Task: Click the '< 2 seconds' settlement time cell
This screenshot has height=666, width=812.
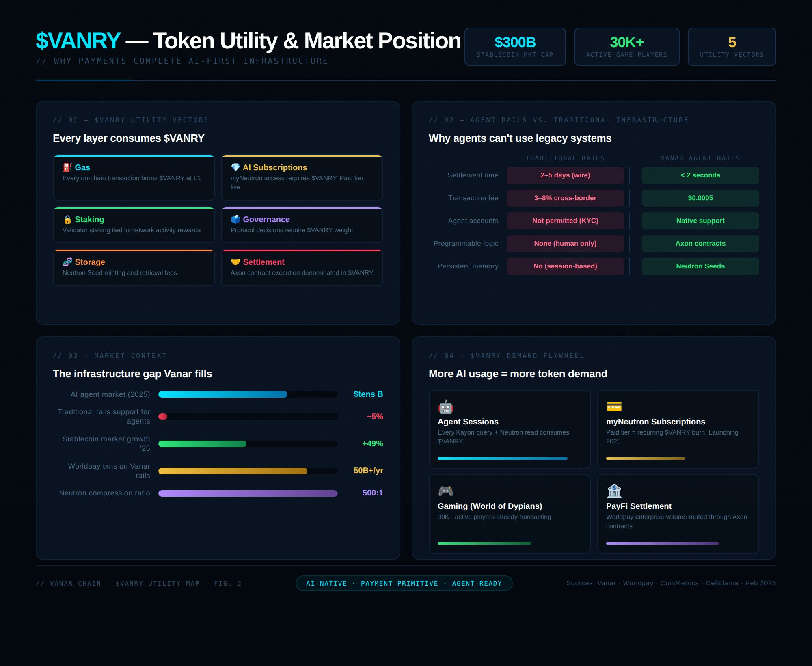Action: pyautogui.click(x=700, y=175)
